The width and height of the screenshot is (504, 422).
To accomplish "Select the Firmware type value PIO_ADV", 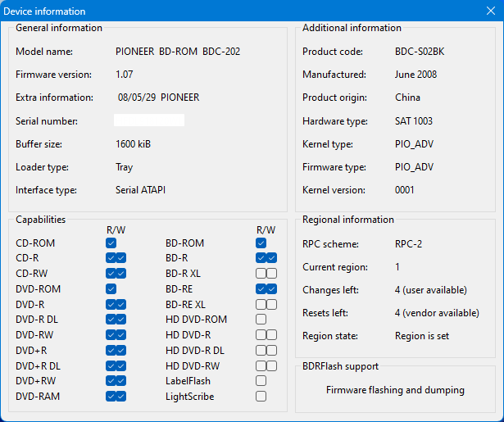I will 414,167.
